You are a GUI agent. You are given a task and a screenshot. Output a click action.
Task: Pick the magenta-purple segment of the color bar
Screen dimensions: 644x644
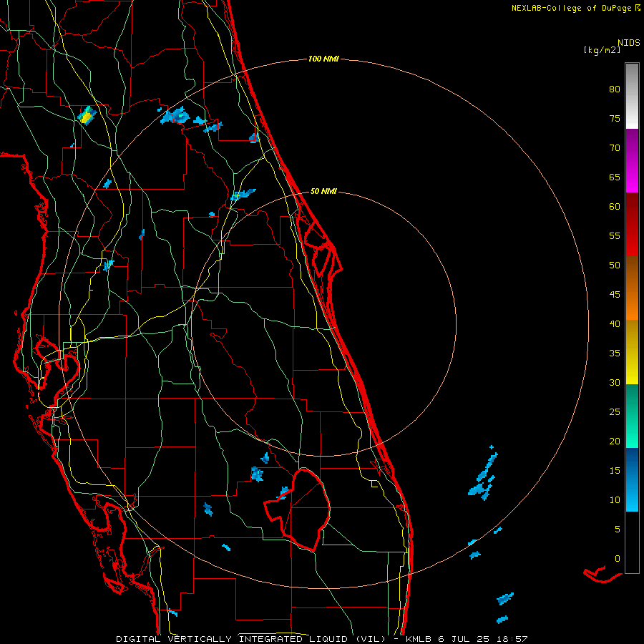point(632,160)
